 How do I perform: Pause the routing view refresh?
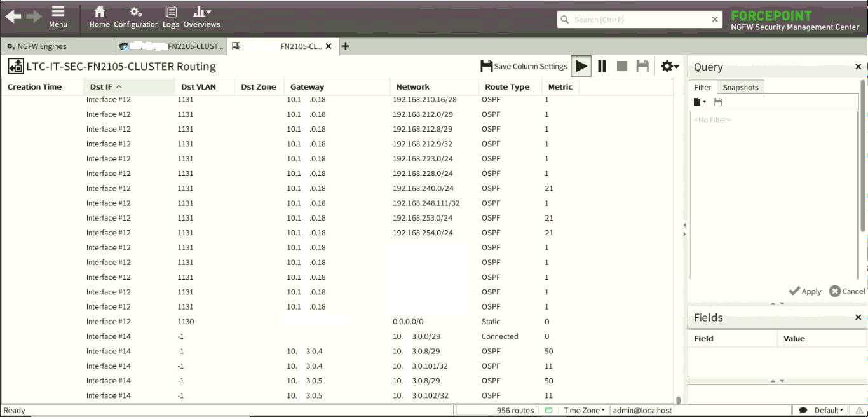(x=602, y=67)
